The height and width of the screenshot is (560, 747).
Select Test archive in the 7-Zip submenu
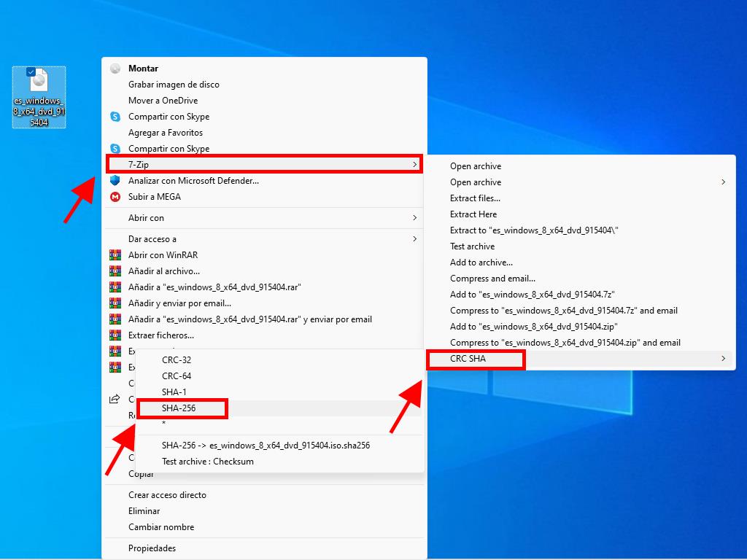(x=472, y=246)
